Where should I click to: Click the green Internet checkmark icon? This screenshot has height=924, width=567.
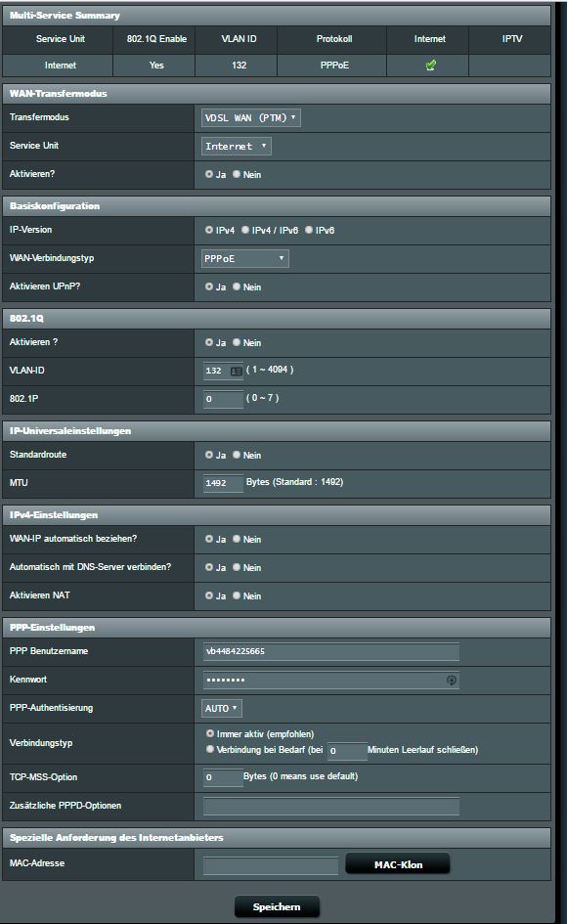click(x=431, y=66)
